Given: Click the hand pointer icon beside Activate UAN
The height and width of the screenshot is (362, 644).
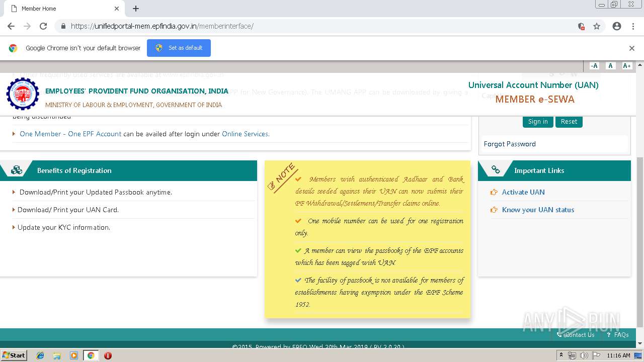Looking at the screenshot, I should pyautogui.click(x=494, y=192).
